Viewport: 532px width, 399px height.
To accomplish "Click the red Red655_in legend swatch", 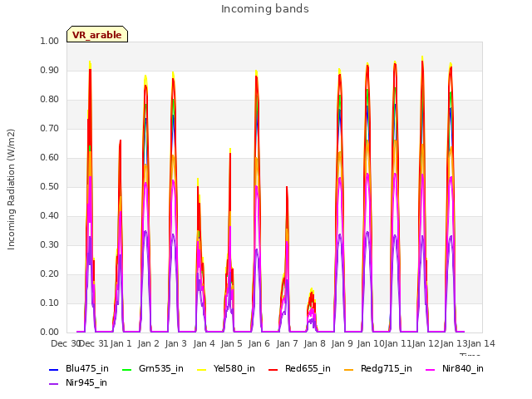I will (x=273, y=369).
